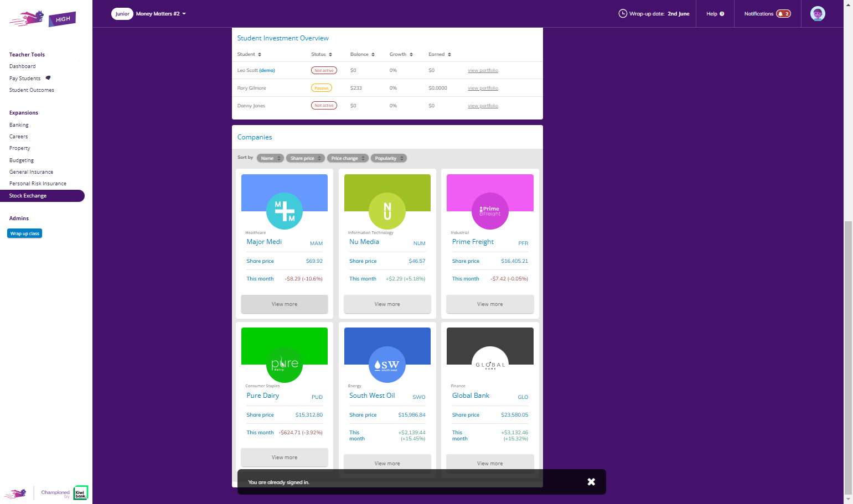Viewport: 853px width, 504px height.
Task: Click the Nu Media company logo
Action: pos(387,211)
